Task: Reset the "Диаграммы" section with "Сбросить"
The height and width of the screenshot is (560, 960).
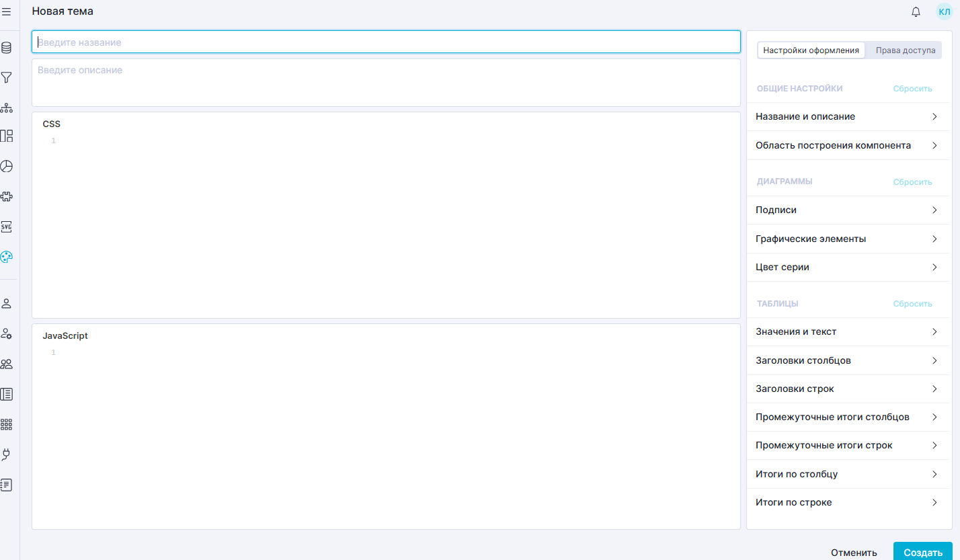Action: (x=912, y=182)
